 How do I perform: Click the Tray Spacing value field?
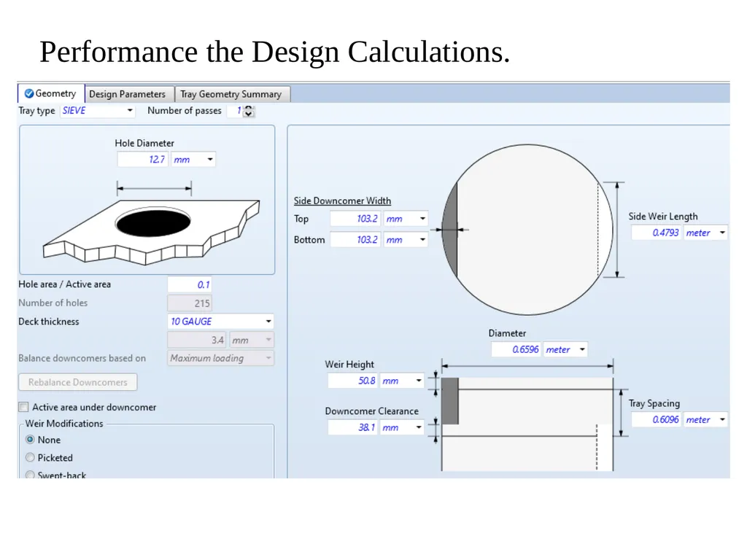click(657, 419)
